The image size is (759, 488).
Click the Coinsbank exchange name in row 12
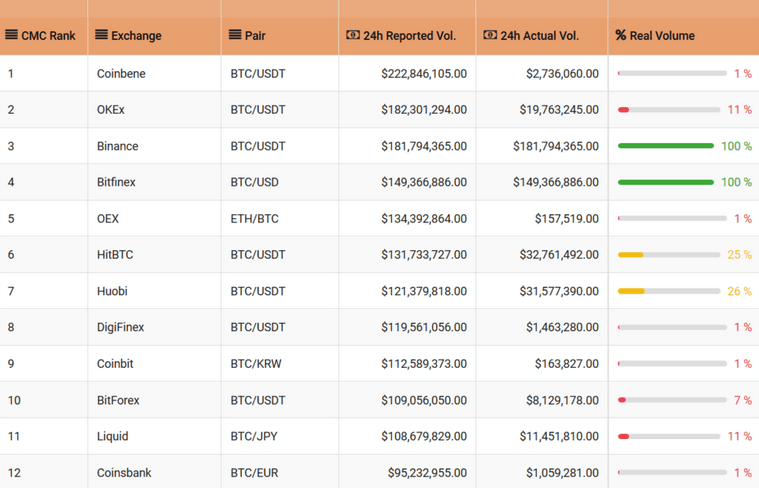(x=124, y=472)
